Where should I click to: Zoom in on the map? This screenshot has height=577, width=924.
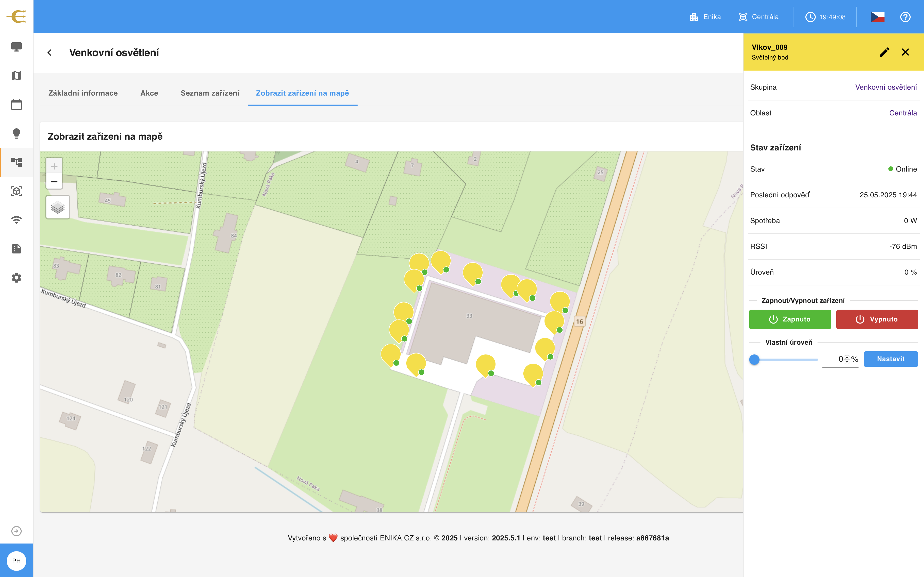(x=54, y=166)
